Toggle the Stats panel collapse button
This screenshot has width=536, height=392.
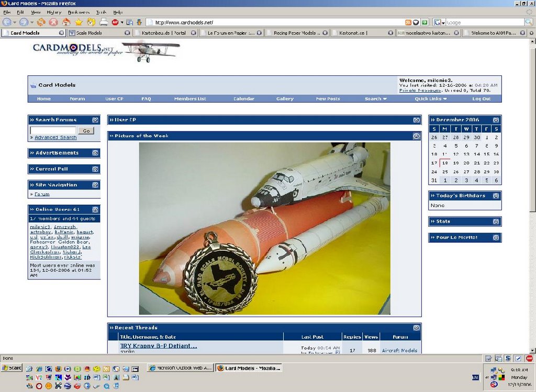tap(496, 221)
